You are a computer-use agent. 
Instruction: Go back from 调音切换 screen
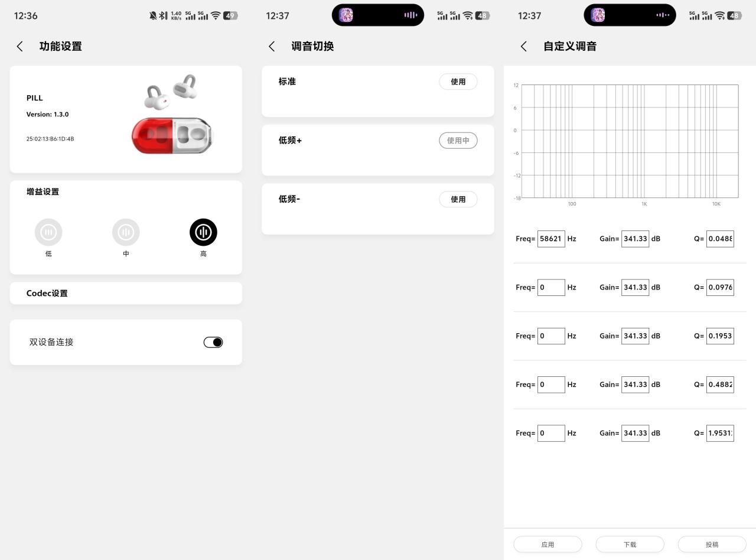(x=272, y=46)
